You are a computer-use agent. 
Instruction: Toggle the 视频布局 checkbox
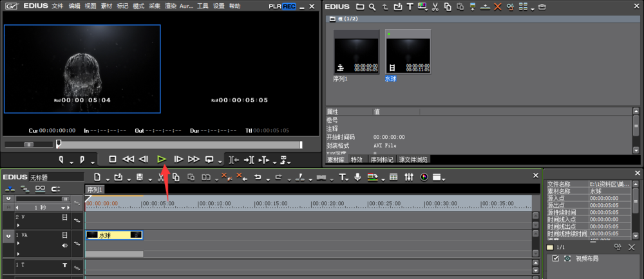(x=556, y=258)
